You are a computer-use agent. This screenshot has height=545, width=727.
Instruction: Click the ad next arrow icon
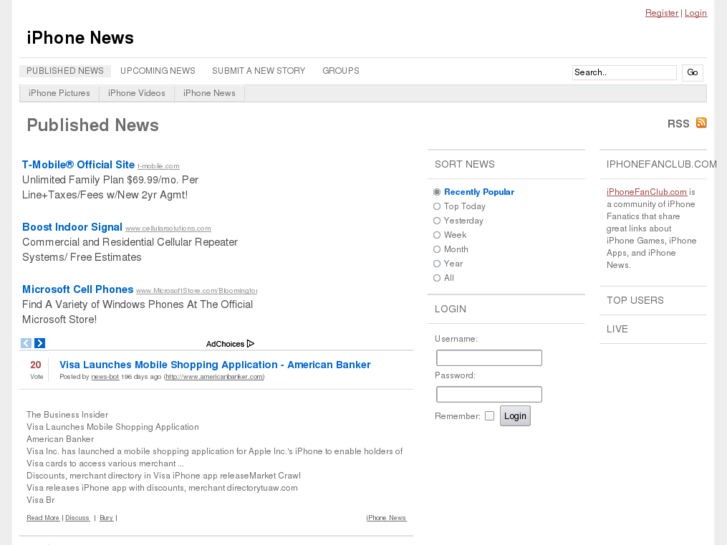click(40, 343)
